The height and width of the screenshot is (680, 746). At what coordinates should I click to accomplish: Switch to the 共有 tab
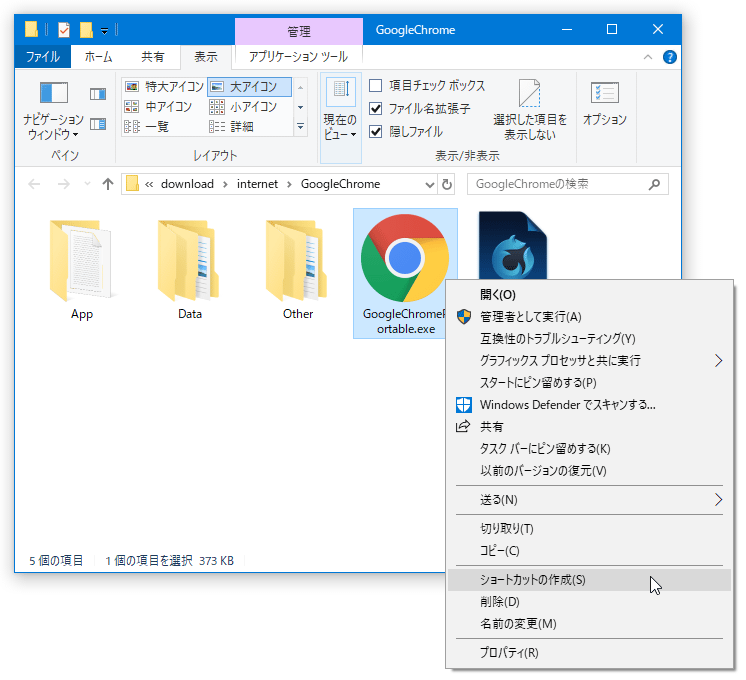tap(152, 57)
